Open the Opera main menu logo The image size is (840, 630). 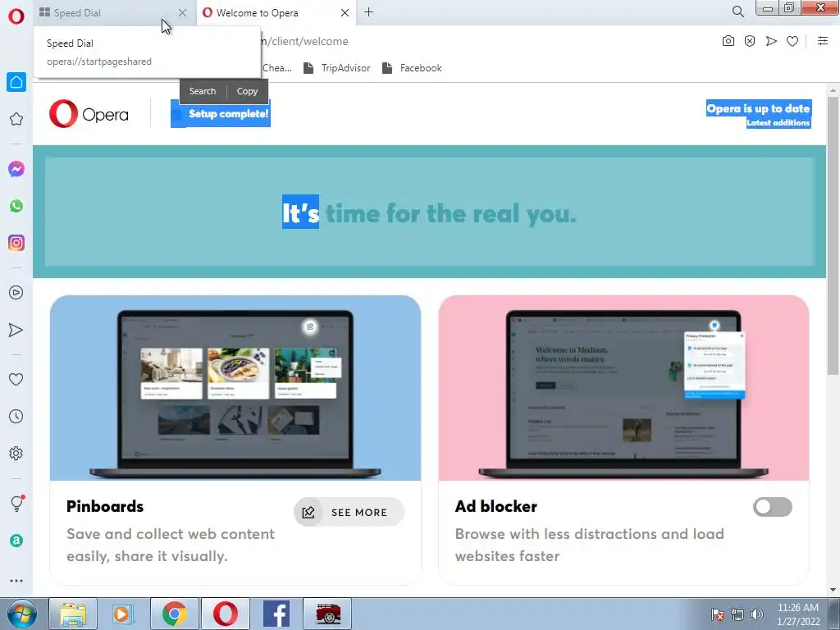[16, 16]
